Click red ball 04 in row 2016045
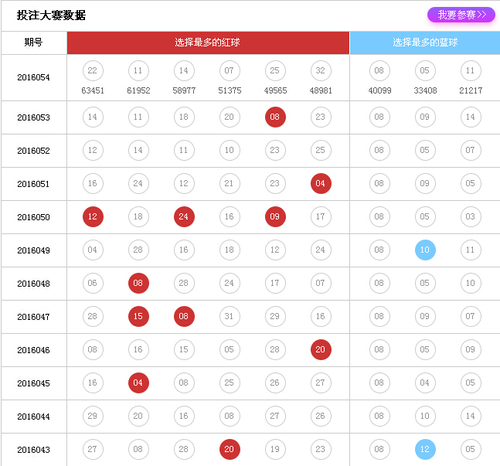Viewport: 500px width, 466px height. tap(138, 383)
